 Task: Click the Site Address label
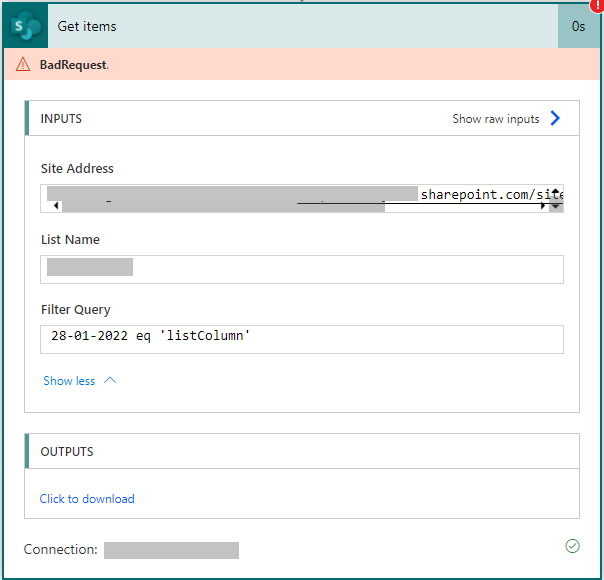click(x=77, y=168)
